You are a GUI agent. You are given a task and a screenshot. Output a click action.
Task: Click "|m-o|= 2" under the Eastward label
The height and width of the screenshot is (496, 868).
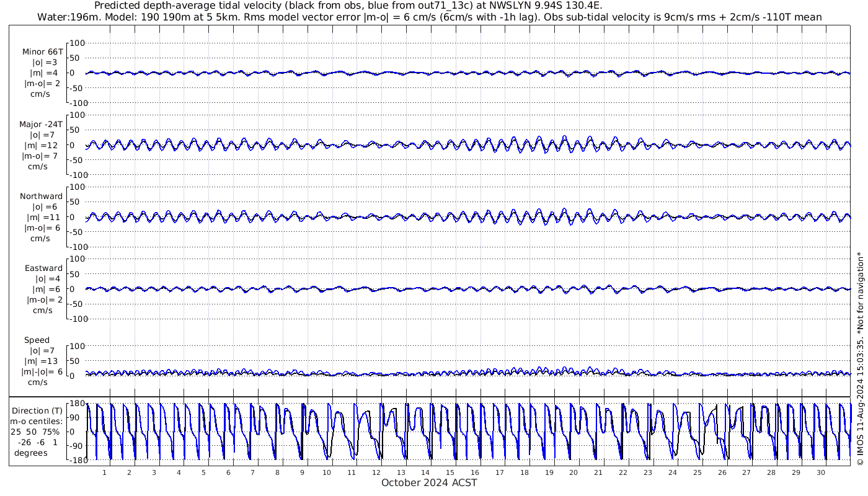(45, 299)
